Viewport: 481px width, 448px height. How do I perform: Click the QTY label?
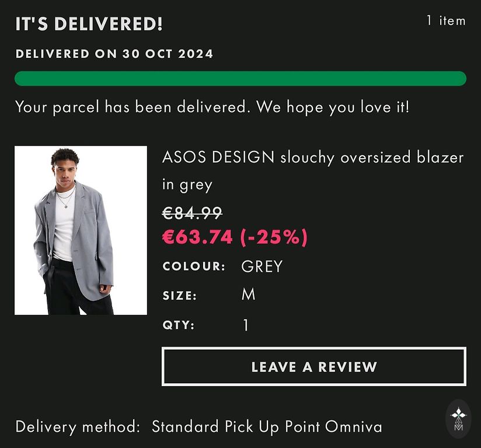point(179,325)
